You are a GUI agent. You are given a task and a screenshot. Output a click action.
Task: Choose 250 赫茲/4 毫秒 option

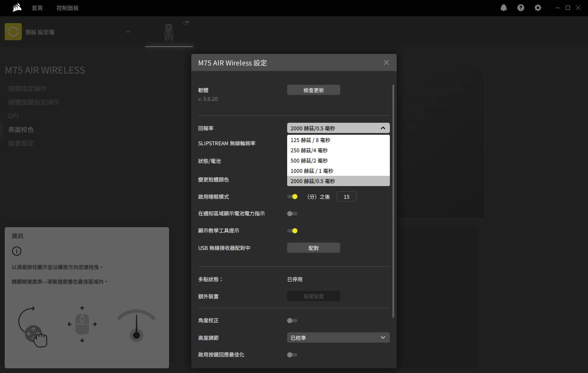pos(339,150)
